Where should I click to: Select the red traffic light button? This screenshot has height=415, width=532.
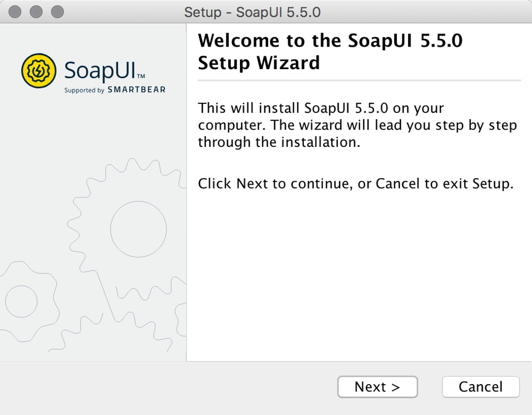point(15,11)
